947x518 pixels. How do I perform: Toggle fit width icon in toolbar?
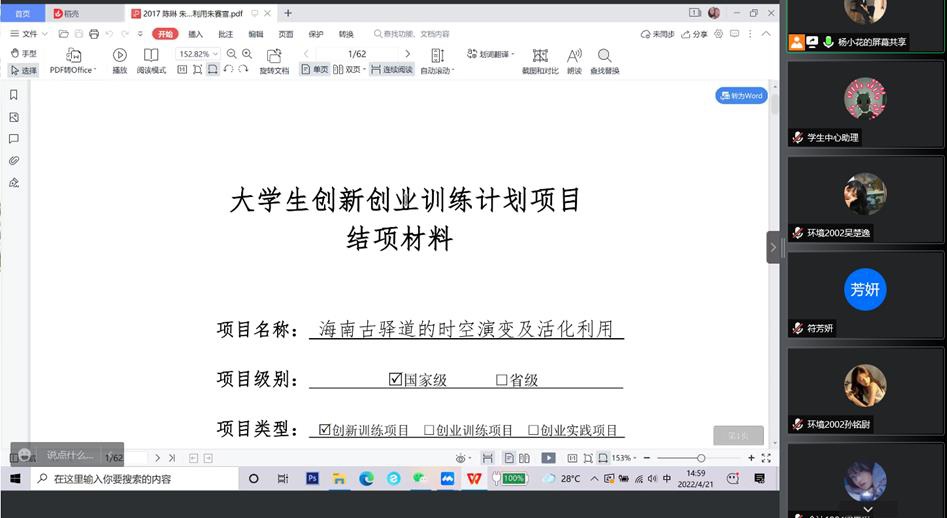click(x=213, y=69)
